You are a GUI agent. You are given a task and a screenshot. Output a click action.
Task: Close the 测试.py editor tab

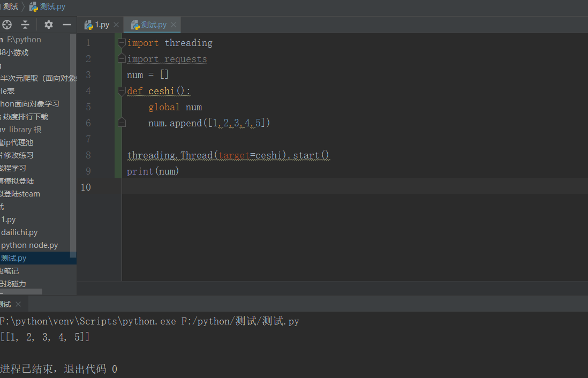tap(174, 25)
